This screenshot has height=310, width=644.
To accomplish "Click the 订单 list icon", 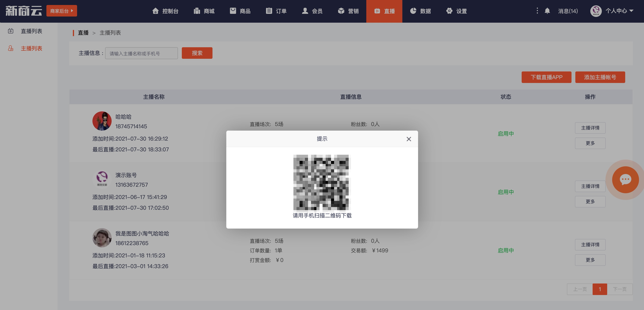I will click(269, 11).
